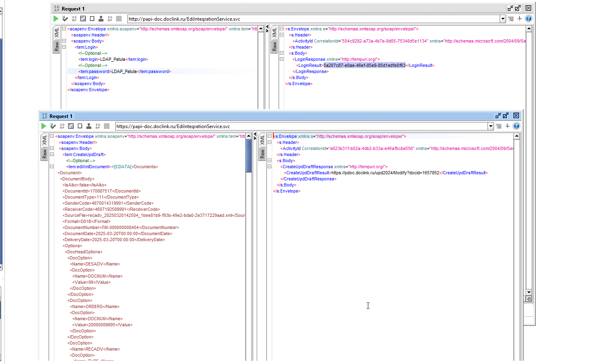608x364 pixels.
Task: Switch to Raw tab in CreateUpdDraft response panel
Action: pos(262,154)
